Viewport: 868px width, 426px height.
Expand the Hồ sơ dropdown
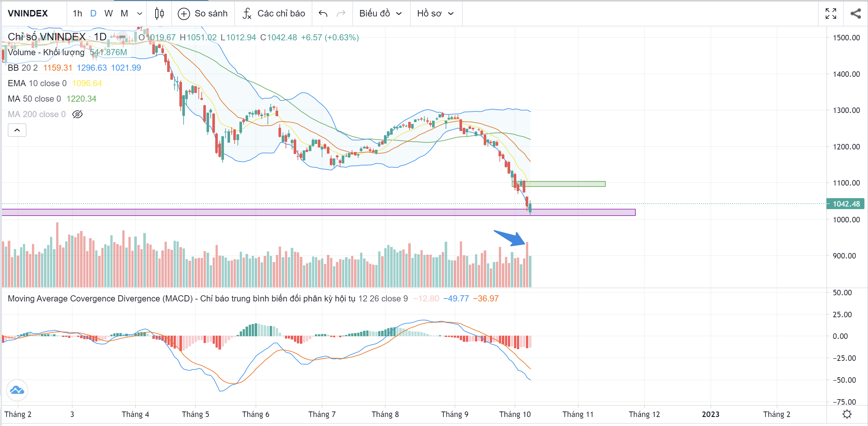pyautogui.click(x=435, y=14)
